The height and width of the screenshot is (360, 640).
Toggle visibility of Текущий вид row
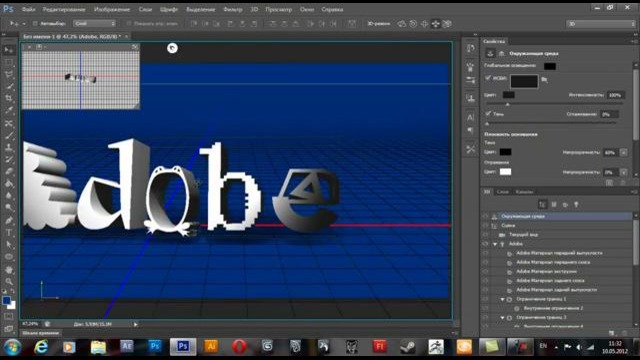485,235
